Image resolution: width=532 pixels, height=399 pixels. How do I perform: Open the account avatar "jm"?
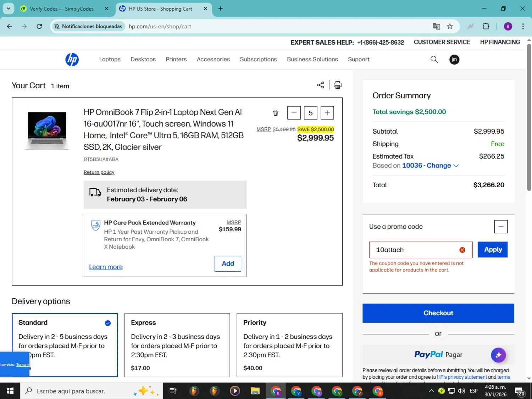[454, 60]
